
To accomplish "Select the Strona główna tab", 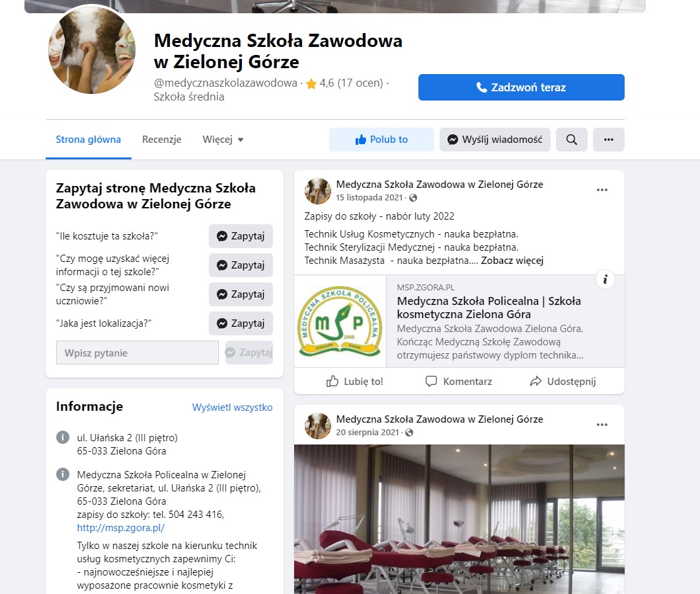I will click(x=89, y=140).
